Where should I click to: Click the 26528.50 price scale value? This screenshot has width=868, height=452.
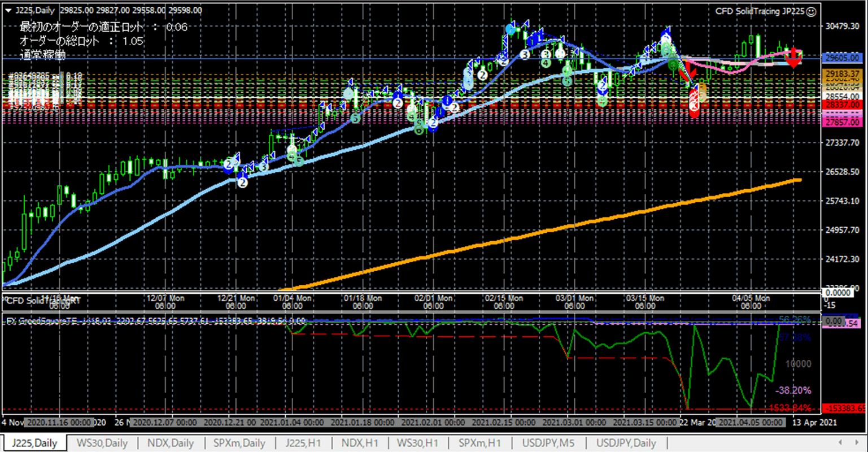tap(843, 171)
